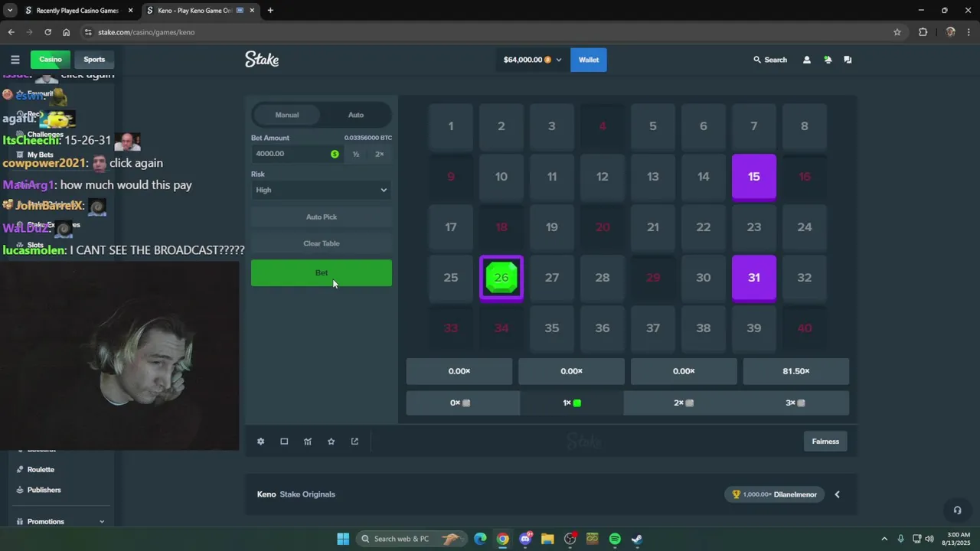Open notifications bell icon
This screenshot has height=551, width=980.
tap(828, 60)
